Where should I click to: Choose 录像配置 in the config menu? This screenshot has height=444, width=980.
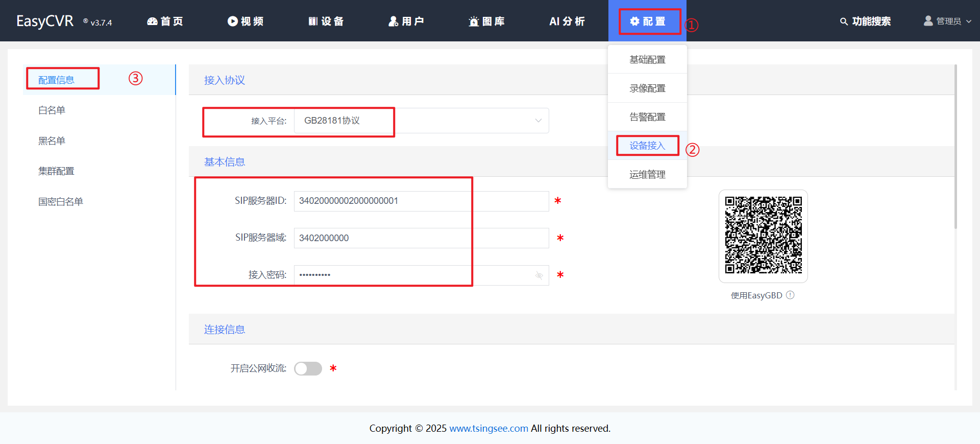[647, 88]
